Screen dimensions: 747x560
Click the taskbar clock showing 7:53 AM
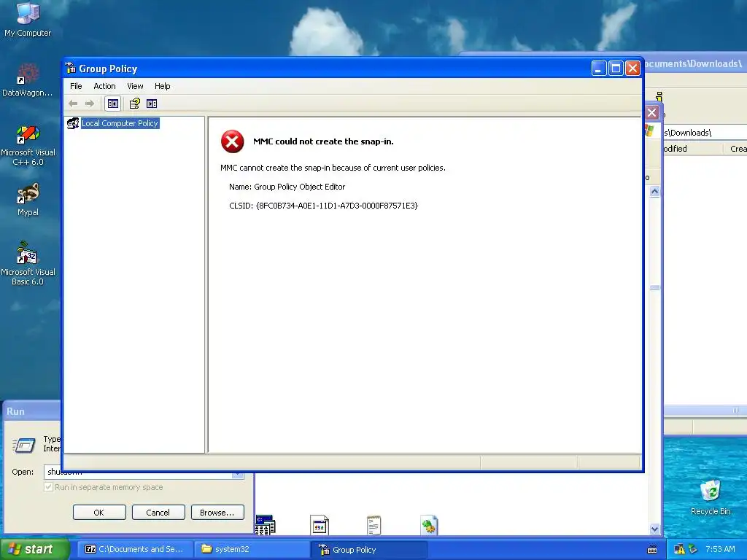720,549
